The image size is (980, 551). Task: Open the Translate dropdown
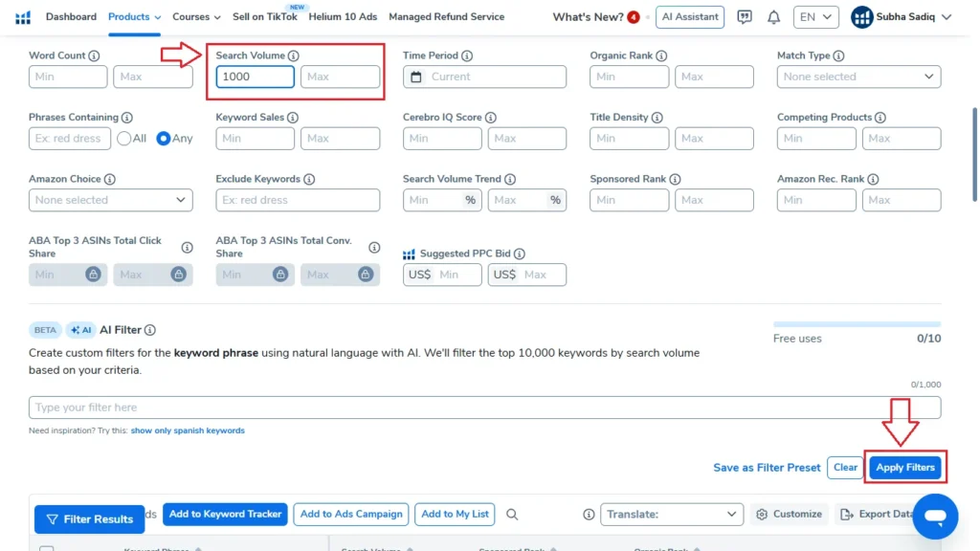point(671,514)
